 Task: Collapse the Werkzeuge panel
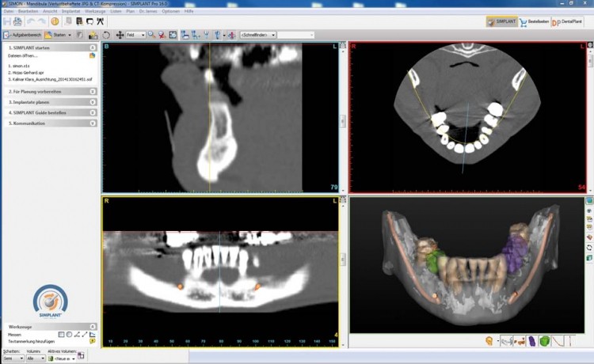pos(93,327)
